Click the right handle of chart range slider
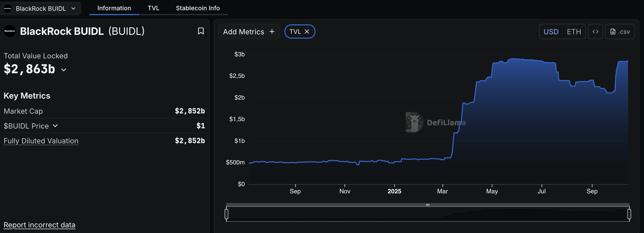644x233 pixels. (x=629, y=214)
